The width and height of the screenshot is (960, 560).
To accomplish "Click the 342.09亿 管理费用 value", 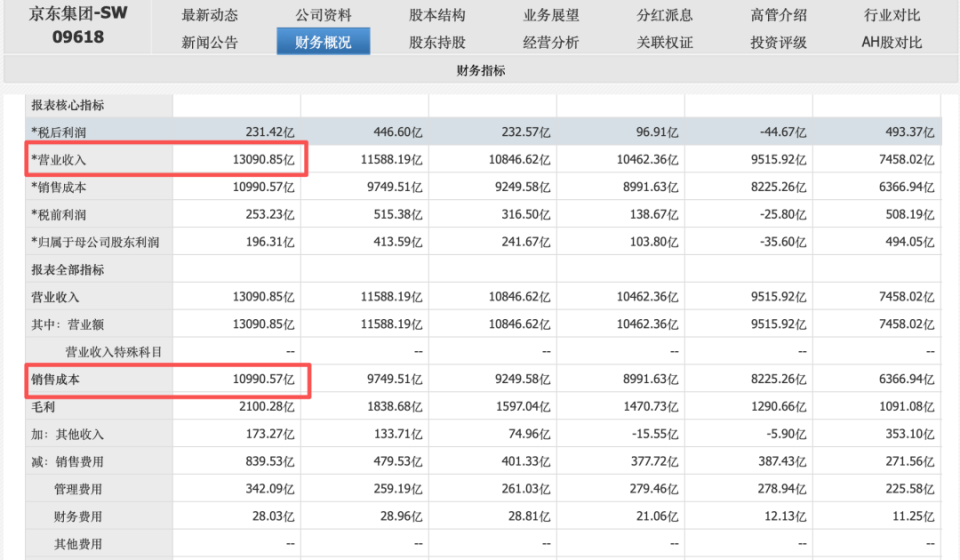I will click(270, 490).
